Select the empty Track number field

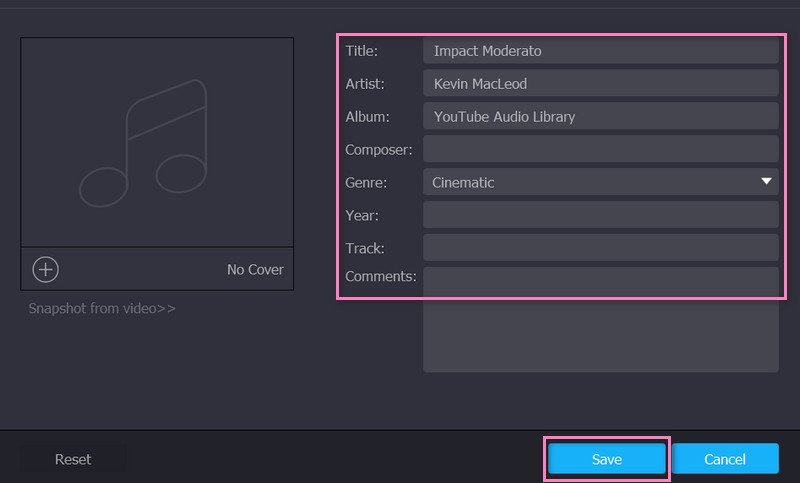pyautogui.click(x=600, y=247)
